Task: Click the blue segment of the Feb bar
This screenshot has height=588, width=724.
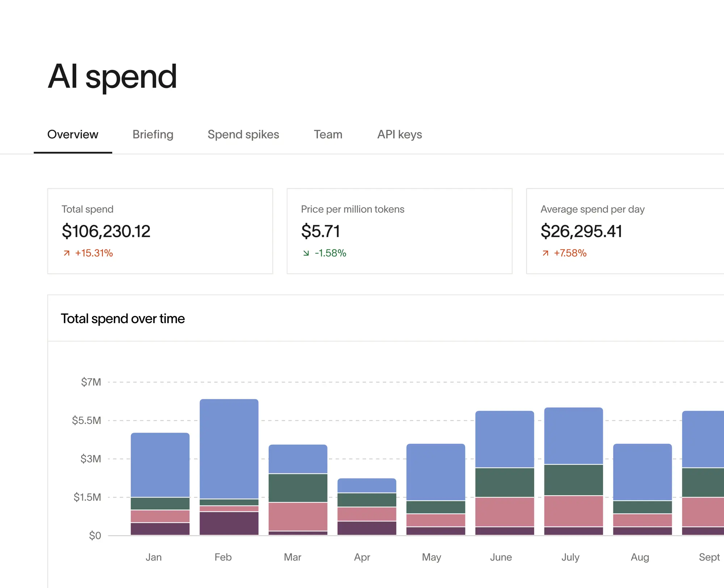Action: tap(229, 449)
